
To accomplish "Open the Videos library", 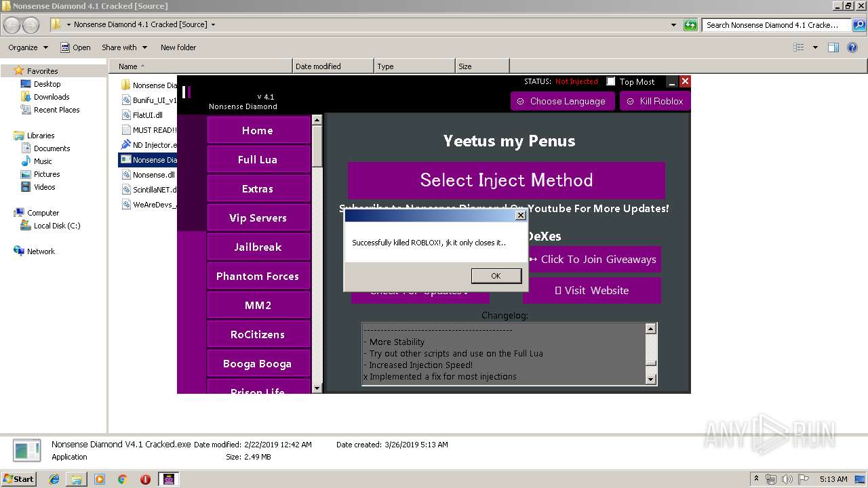I will point(44,187).
